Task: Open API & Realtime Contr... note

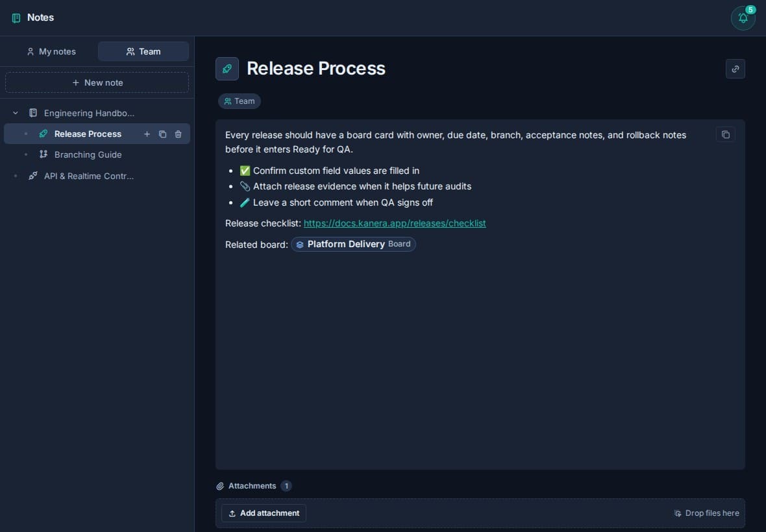Action: pos(97,176)
